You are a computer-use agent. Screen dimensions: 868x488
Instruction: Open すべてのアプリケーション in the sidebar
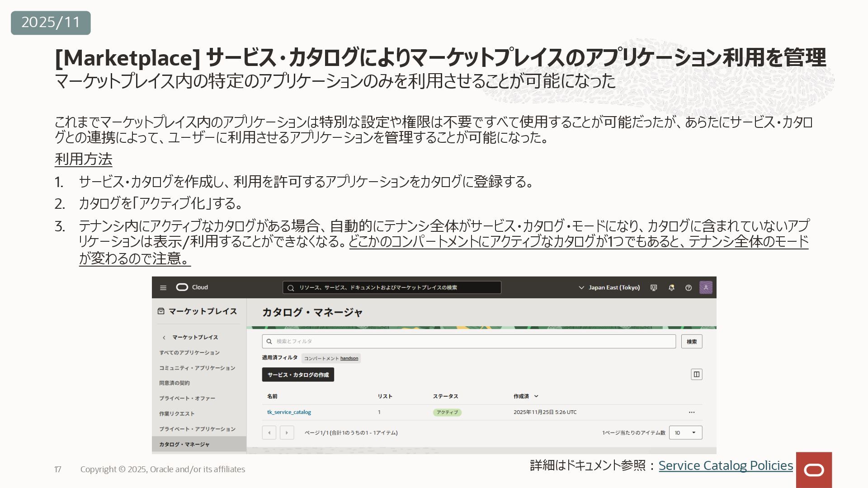(189, 352)
